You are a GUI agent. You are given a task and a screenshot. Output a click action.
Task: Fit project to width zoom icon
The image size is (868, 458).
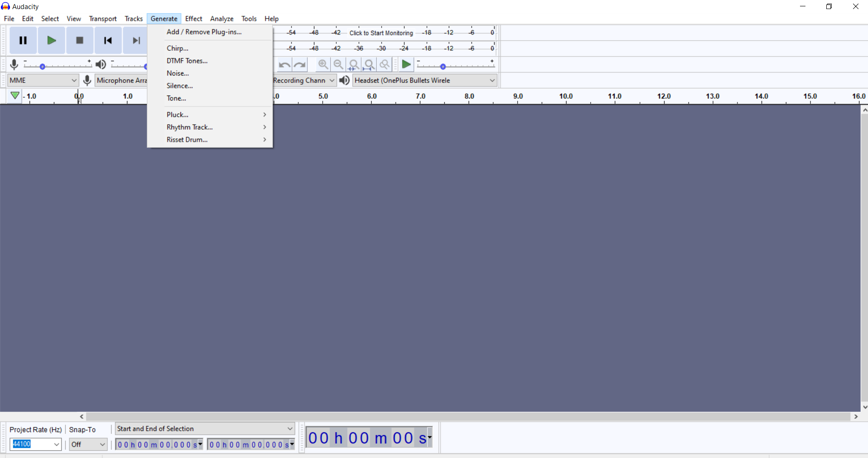369,65
